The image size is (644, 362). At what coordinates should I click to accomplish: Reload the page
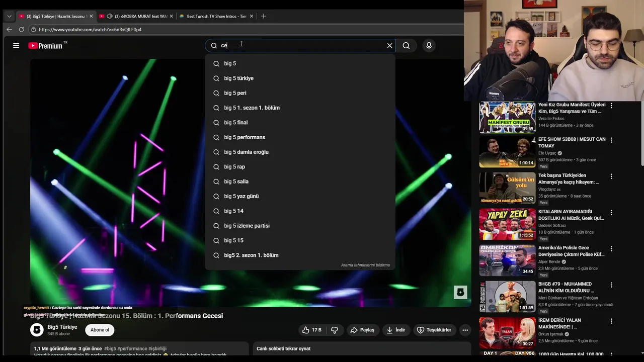pyautogui.click(x=21, y=30)
